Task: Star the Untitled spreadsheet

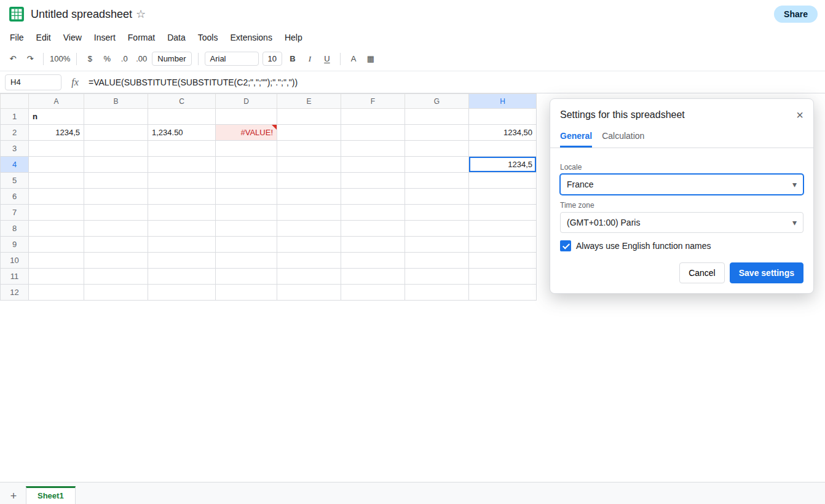Action: click(141, 14)
